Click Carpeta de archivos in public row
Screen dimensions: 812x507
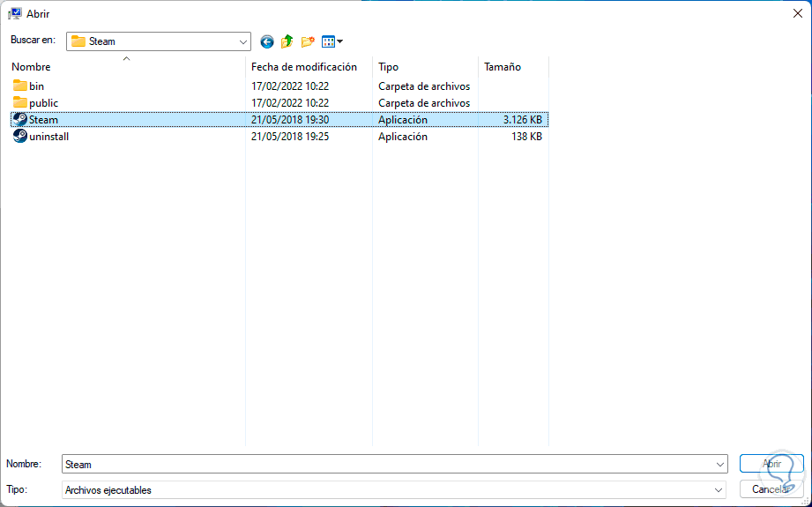click(424, 103)
